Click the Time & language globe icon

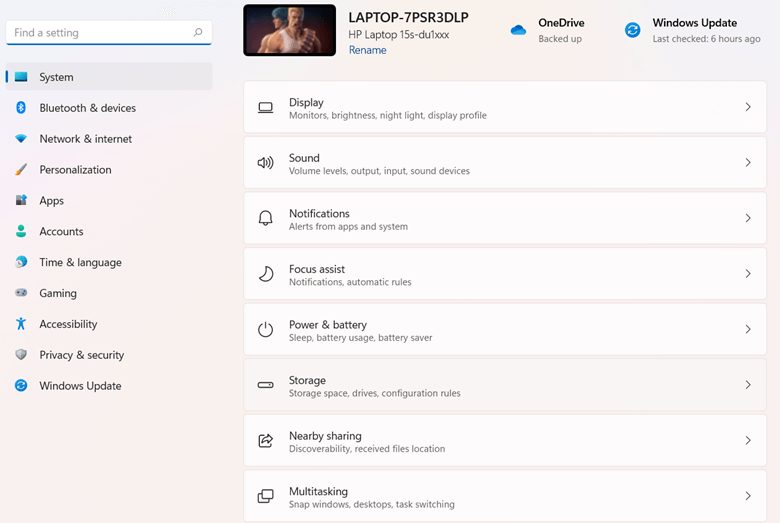coord(21,262)
